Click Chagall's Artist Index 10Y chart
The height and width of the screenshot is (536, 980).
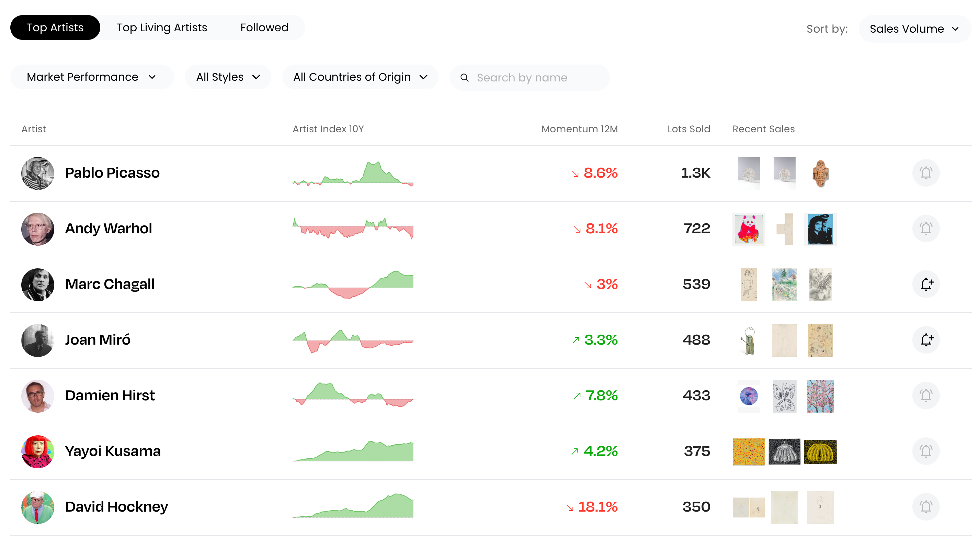click(353, 284)
